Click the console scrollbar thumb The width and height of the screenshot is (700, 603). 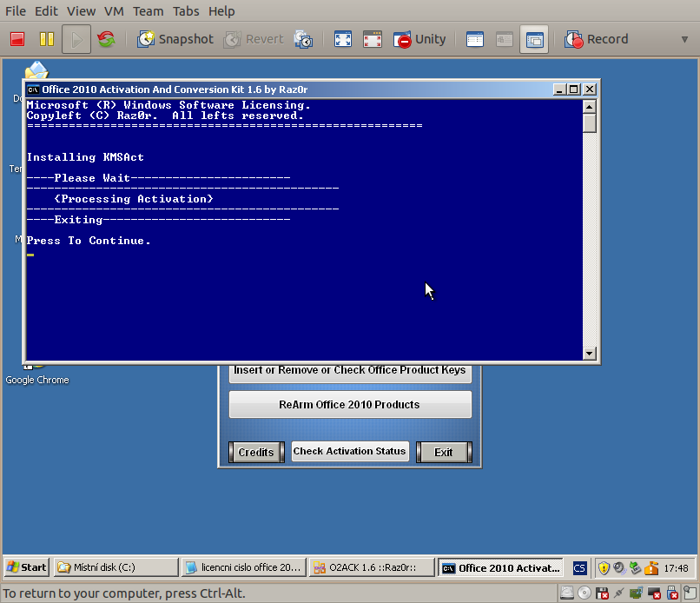(x=590, y=123)
